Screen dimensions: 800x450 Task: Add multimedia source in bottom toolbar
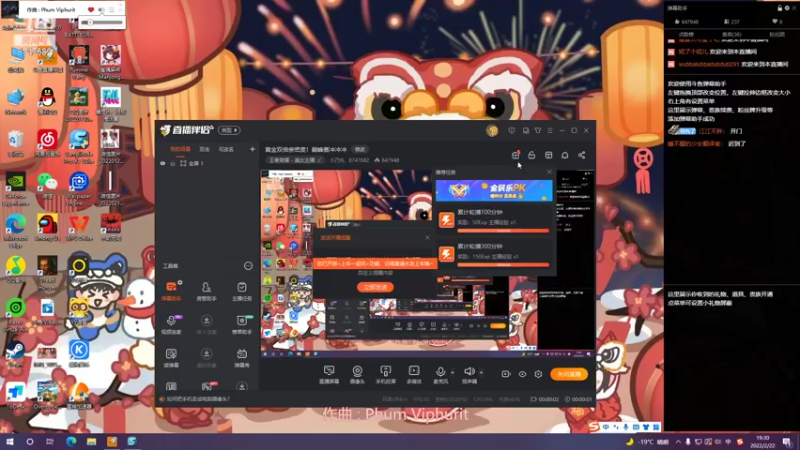(x=414, y=374)
